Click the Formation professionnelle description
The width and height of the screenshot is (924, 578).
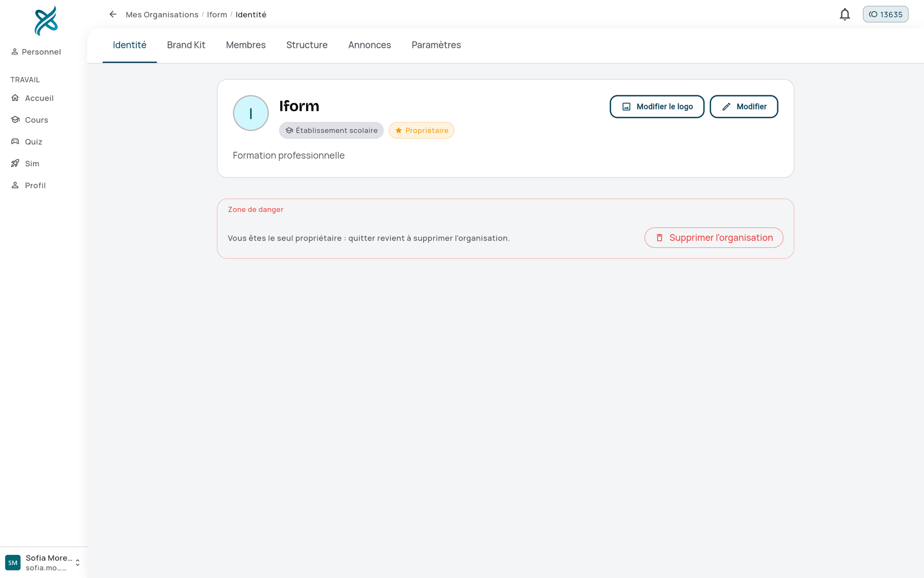tap(289, 155)
